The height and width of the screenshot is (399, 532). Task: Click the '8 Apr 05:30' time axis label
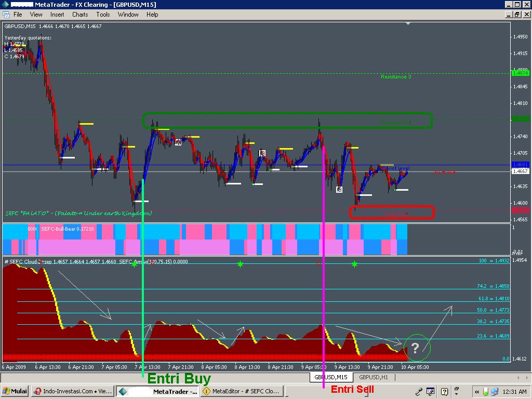[x=214, y=367]
